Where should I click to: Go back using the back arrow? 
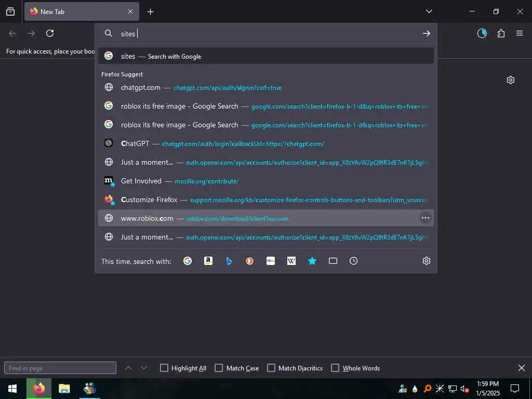[x=12, y=33]
